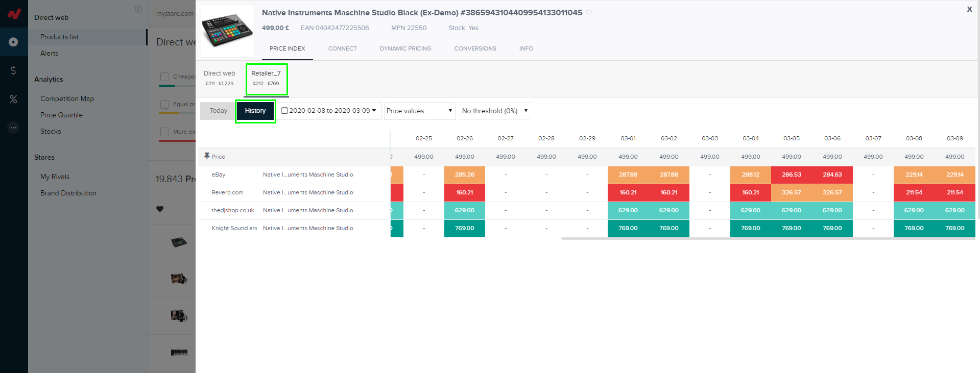
Task: Click the Reverb.com retailer row name
Action: (227, 192)
